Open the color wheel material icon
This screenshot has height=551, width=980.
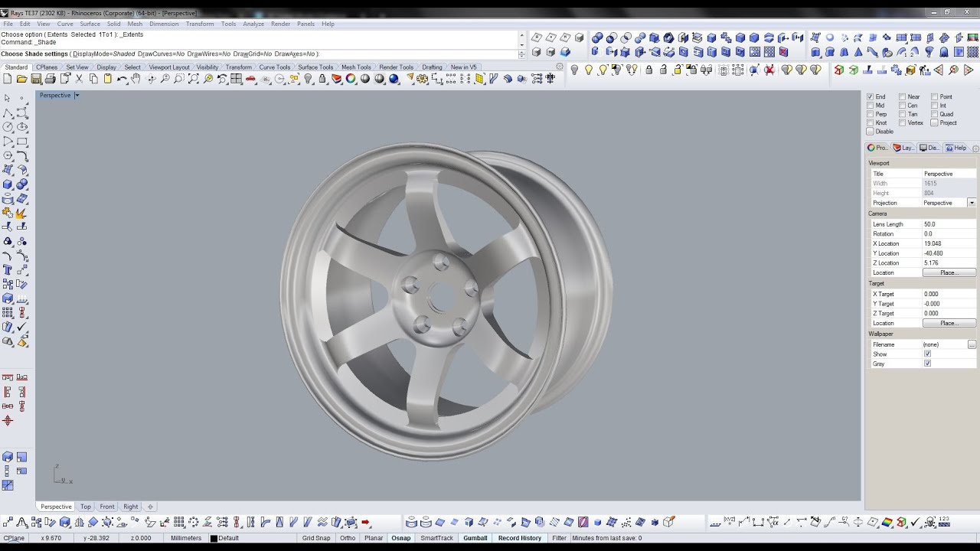click(350, 79)
